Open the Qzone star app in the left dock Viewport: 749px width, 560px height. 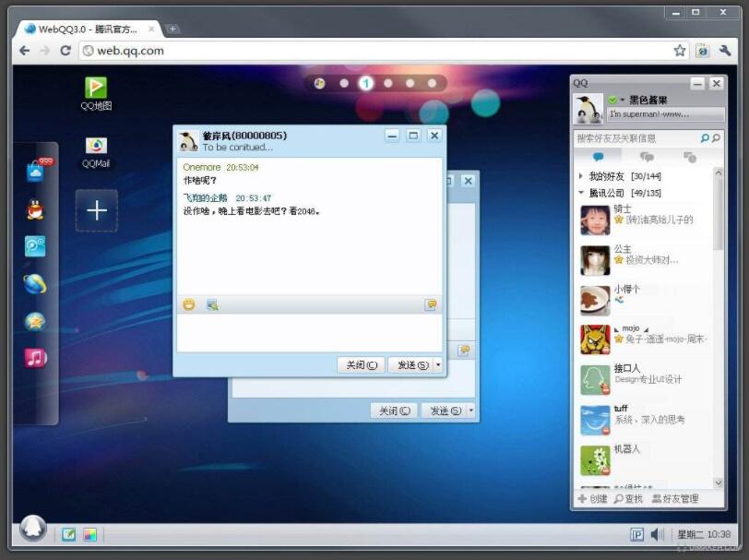[35, 321]
